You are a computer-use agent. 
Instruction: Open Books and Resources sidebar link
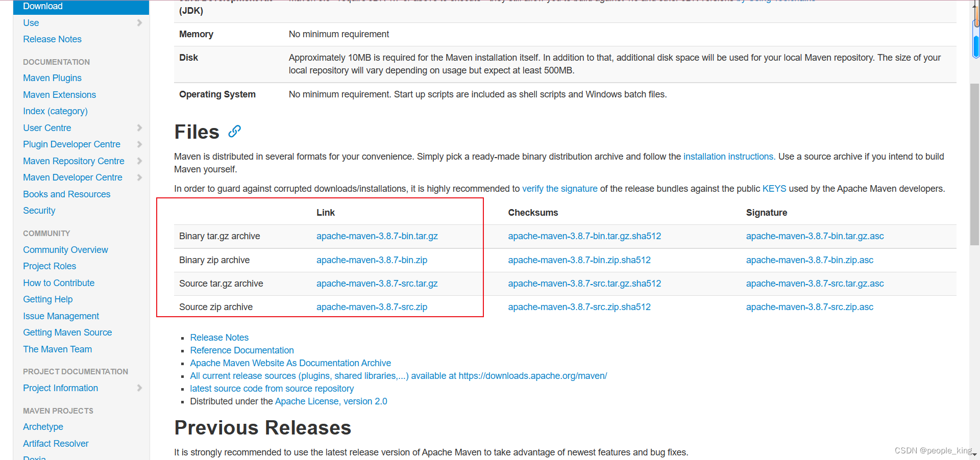pyautogui.click(x=66, y=194)
